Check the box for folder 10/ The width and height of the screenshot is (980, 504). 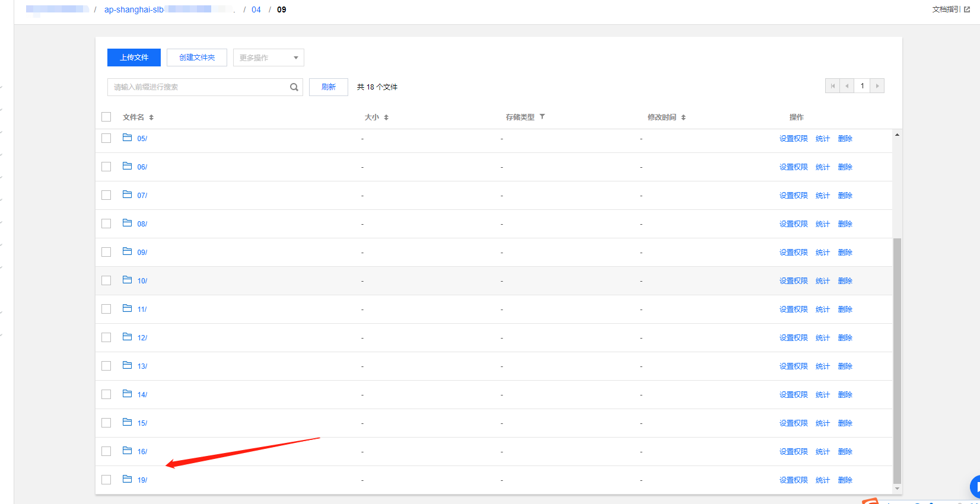click(106, 280)
